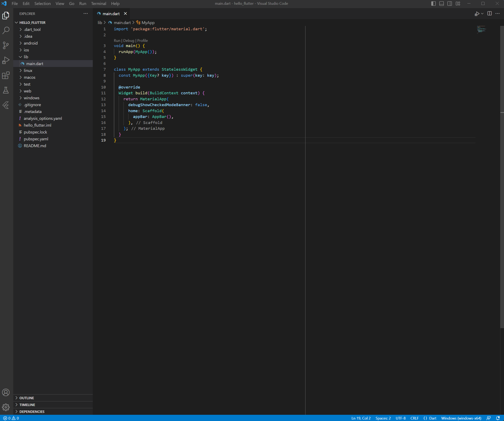Open the Explorer view in activity bar
The height and width of the screenshot is (421, 504).
click(x=6, y=16)
